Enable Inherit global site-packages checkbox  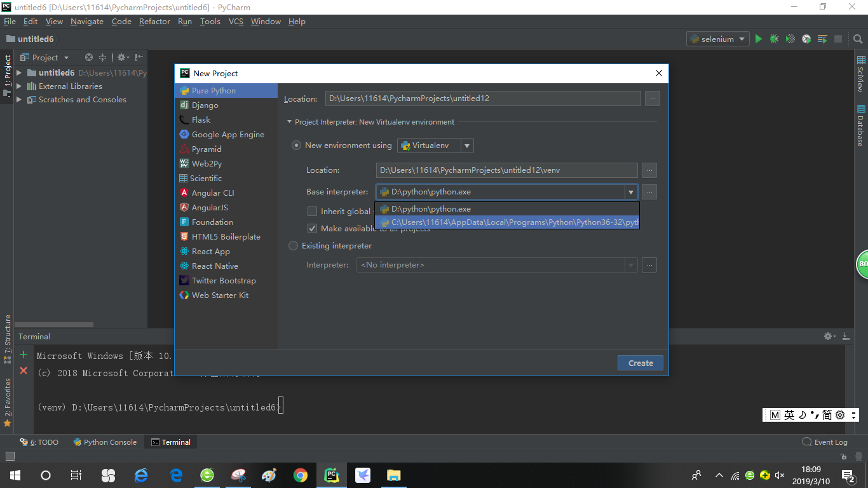pyautogui.click(x=312, y=212)
